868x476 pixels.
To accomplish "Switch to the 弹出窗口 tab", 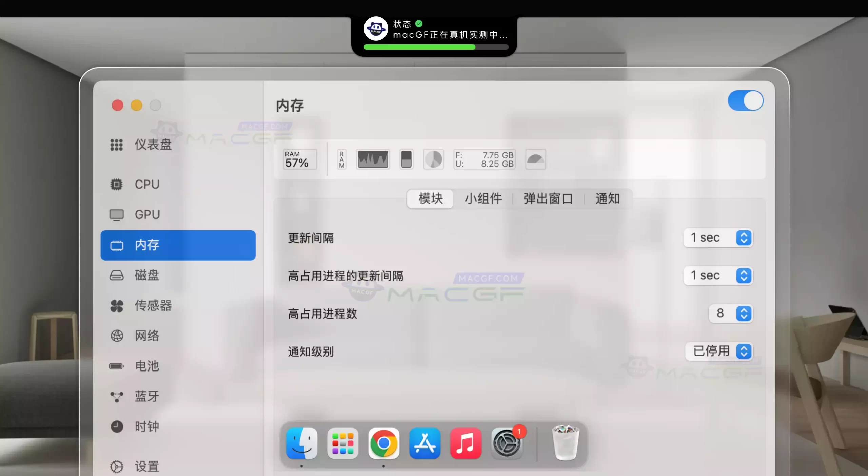I will [548, 198].
